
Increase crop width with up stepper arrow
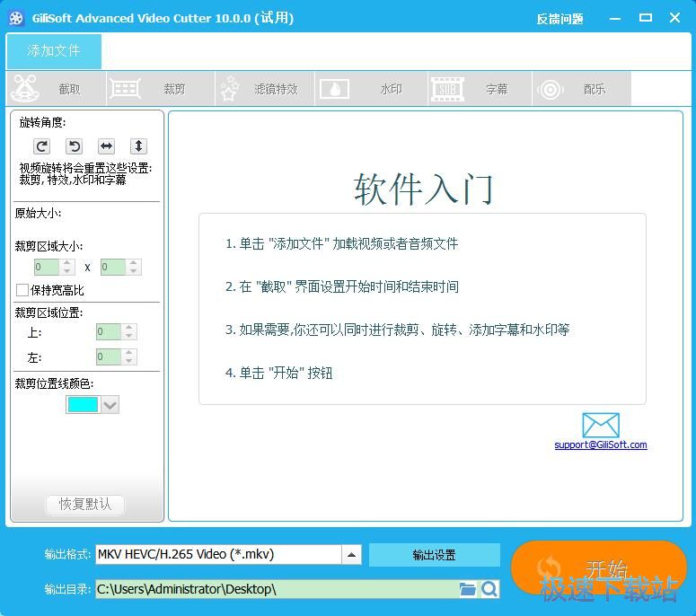tap(67, 263)
